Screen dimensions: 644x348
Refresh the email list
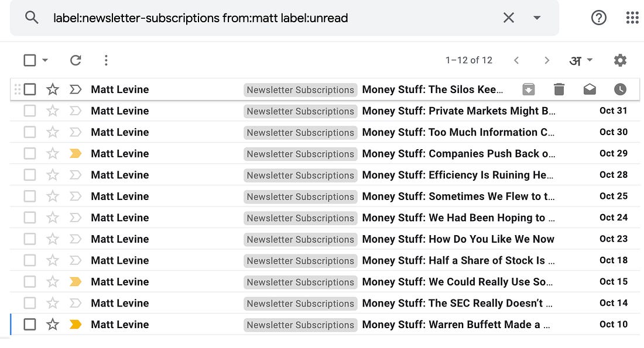[x=76, y=60]
